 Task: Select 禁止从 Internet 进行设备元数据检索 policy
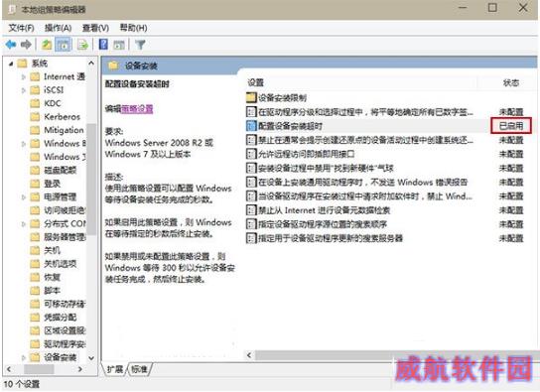pos(385,210)
